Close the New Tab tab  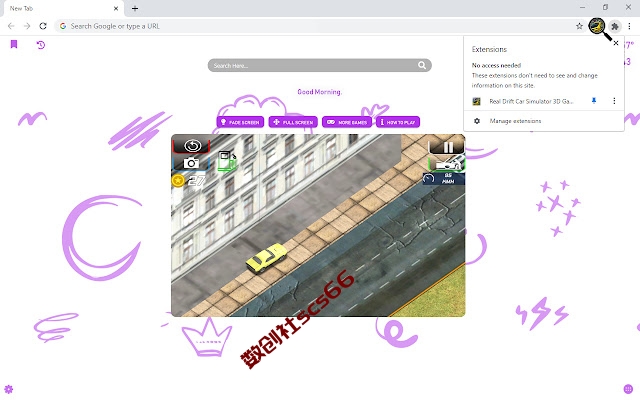[116, 8]
